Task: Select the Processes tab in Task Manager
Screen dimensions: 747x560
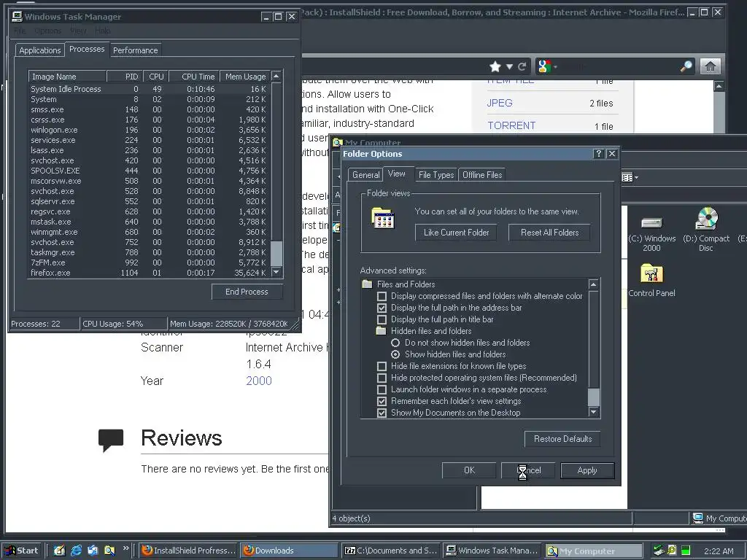Action: pyautogui.click(x=87, y=49)
